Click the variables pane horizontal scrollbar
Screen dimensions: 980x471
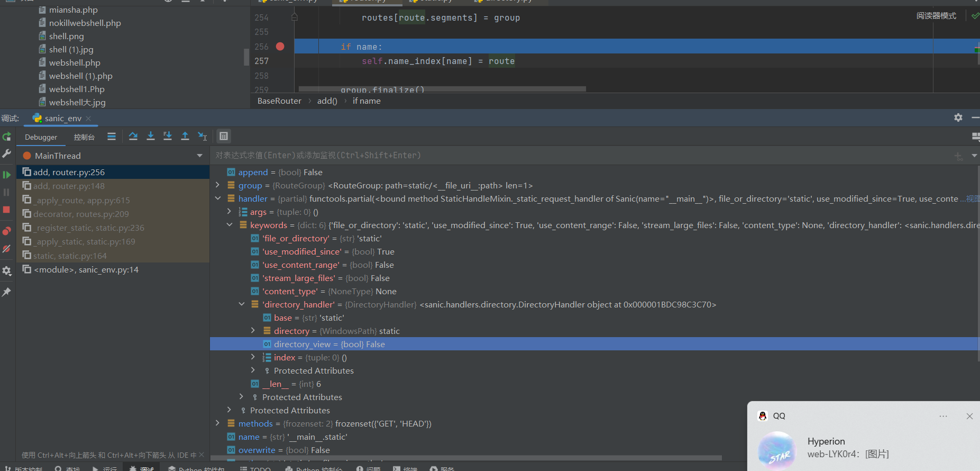466,458
